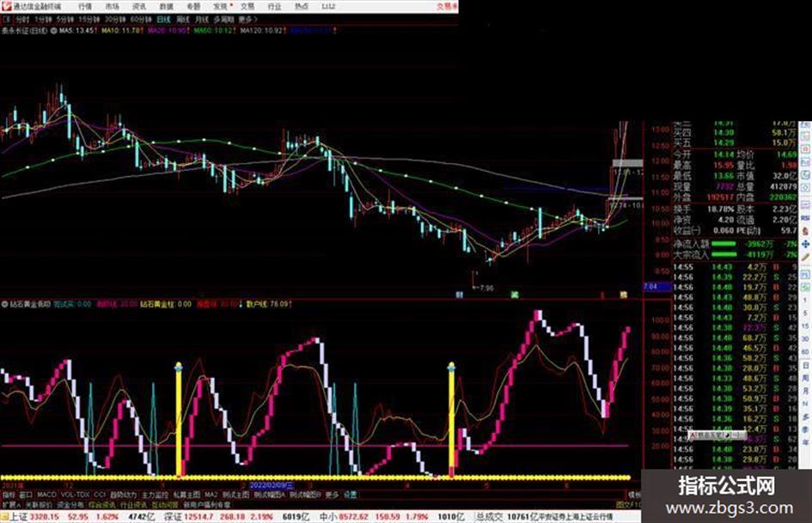The image size is (812, 523).
Task: Click the 2022/02/09 date marker on axis
Action: coord(272,486)
